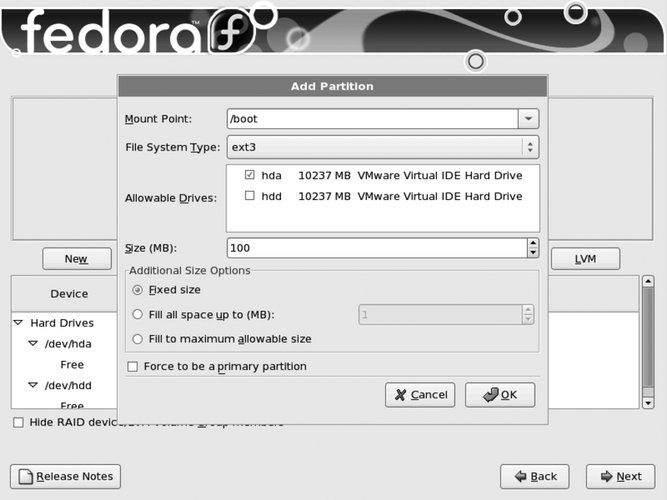The width and height of the screenshot is (667, 500).
Task: Select the Fixed size radio option
Action: click(137, 290)
